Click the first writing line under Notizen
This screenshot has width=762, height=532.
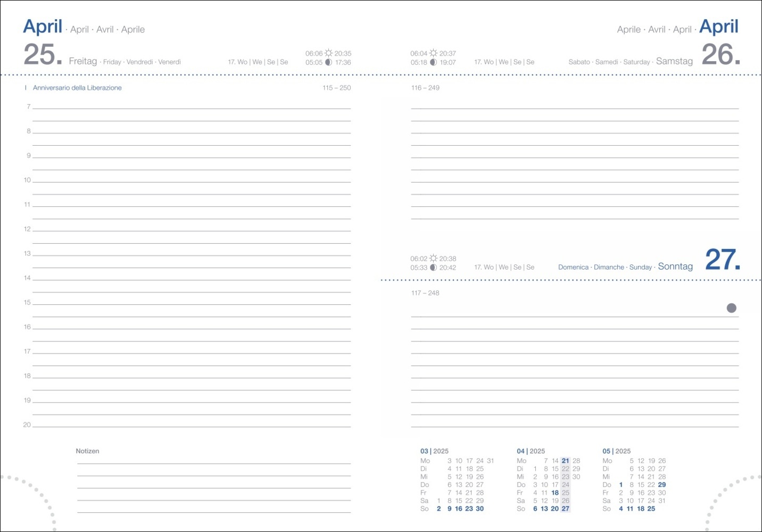214,464
